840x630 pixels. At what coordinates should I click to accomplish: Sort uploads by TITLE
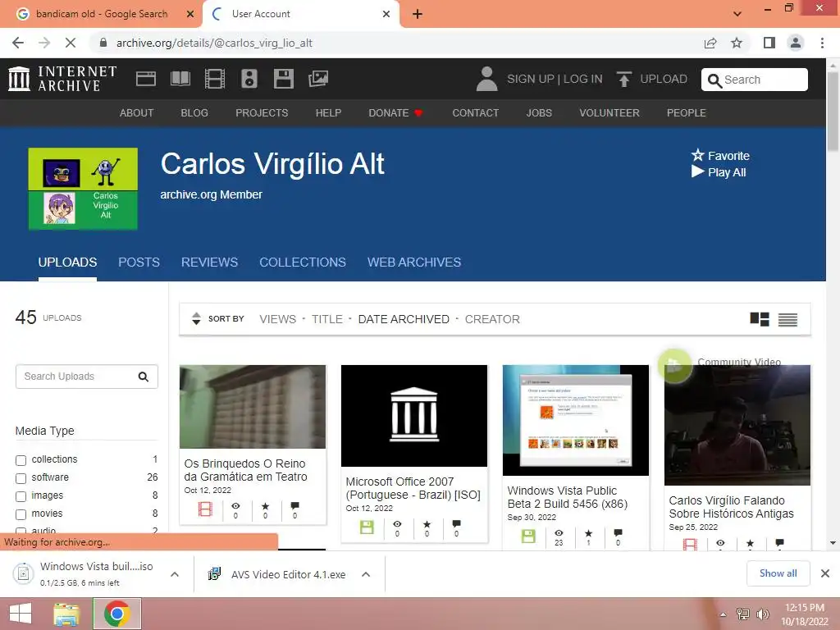(x=326, y=319)
